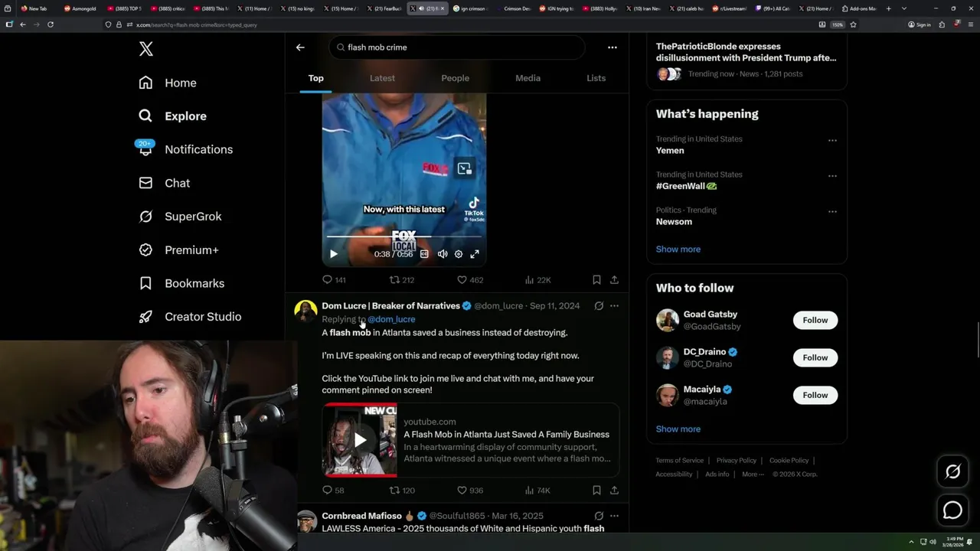This screenshot has height=551, width=980.
Task: Open more options for #GreenWall trend
Action: (832, 176)
